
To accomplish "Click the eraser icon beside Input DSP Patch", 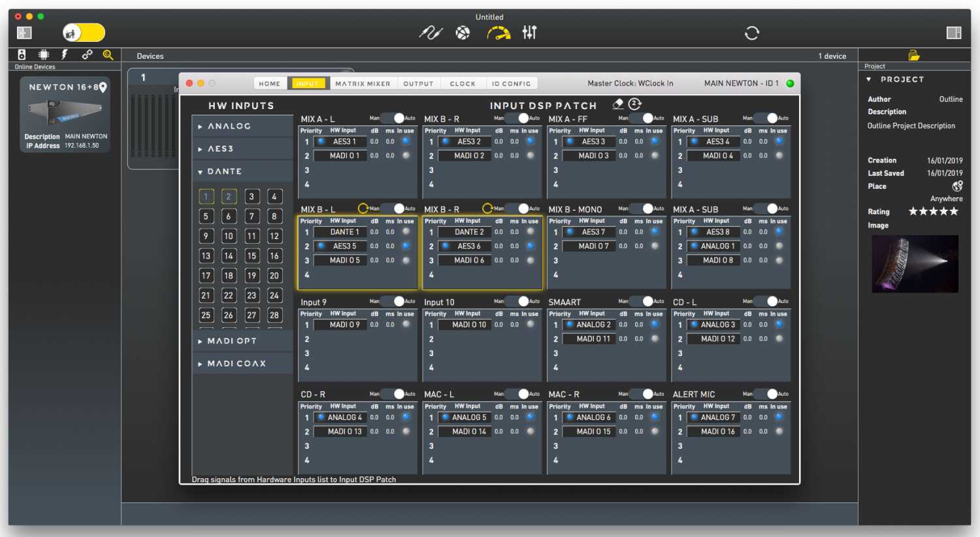I will coord(618,104).
